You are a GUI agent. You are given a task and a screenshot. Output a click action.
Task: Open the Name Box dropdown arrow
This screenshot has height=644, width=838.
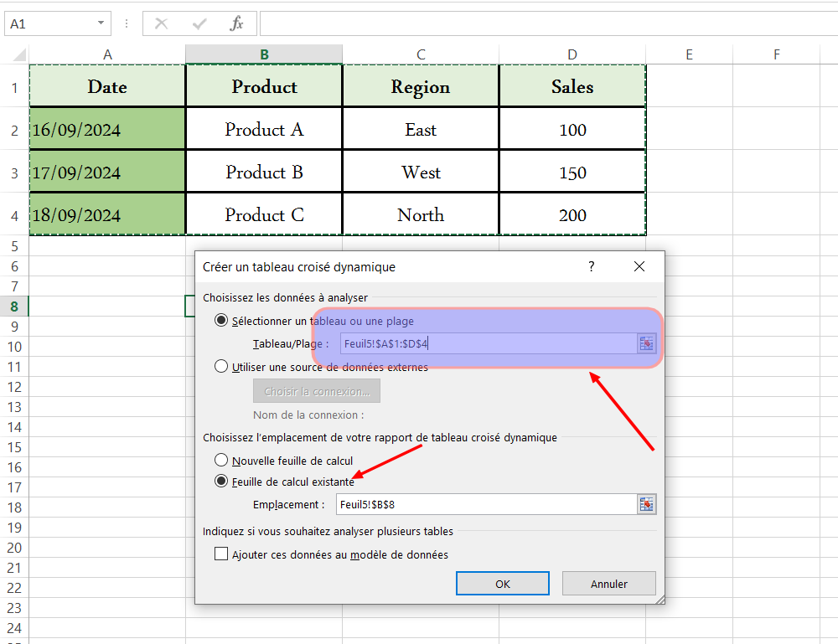point(101,23)
